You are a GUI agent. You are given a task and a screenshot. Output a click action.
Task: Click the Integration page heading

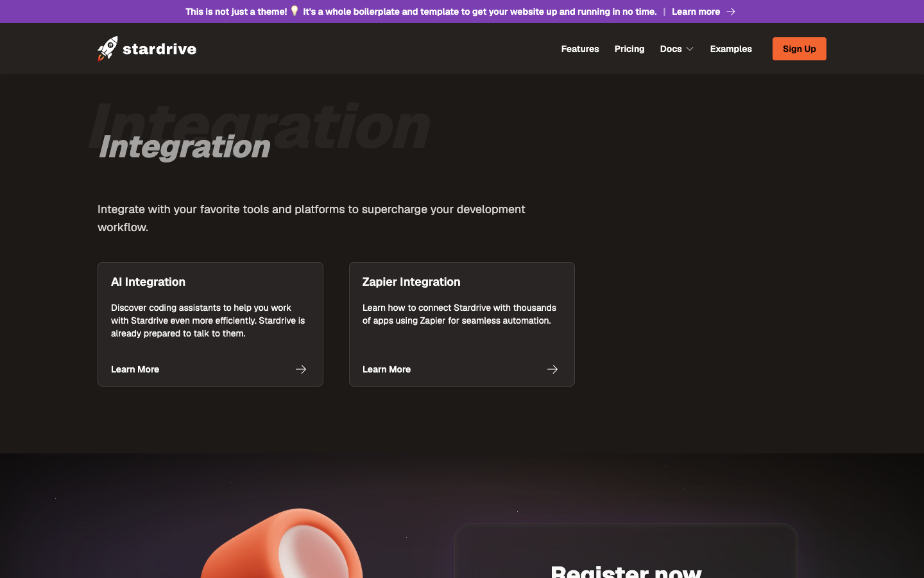(x=185, y=146)
